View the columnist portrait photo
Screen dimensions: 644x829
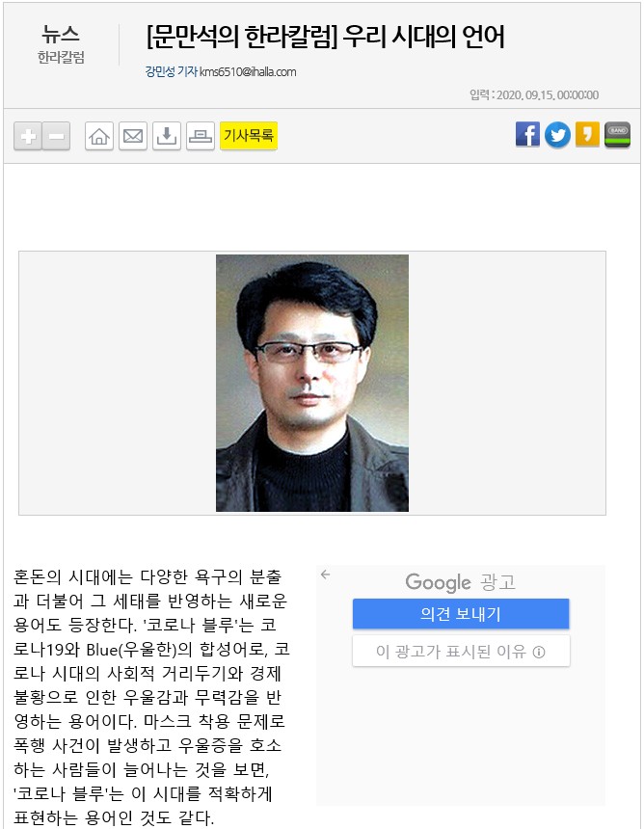pos(312,384)
